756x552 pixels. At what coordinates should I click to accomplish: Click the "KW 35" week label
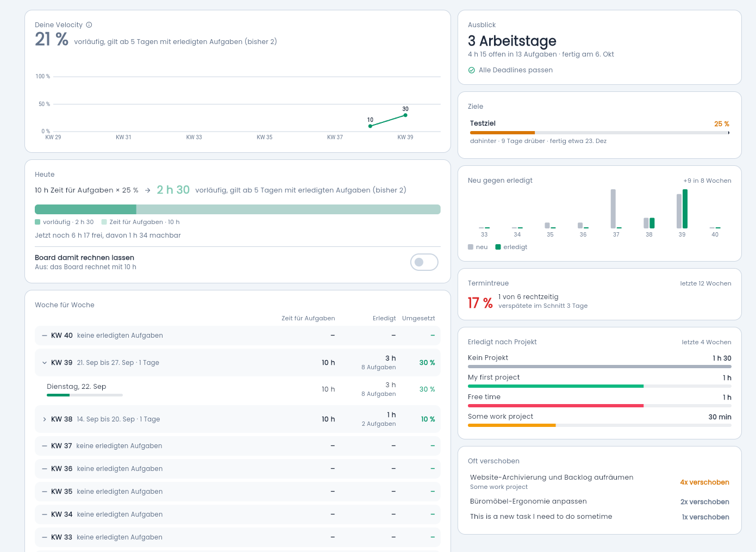pyautogui.click(x=62, y=492)
